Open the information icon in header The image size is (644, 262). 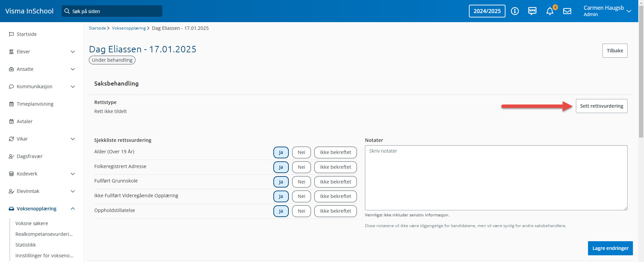[x=515, y=11]
